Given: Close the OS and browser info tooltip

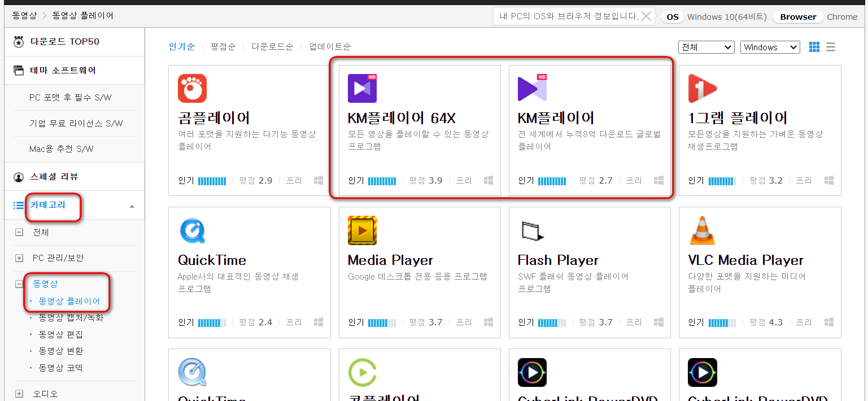Looking at the screenshot, I should tap(647, 16).
